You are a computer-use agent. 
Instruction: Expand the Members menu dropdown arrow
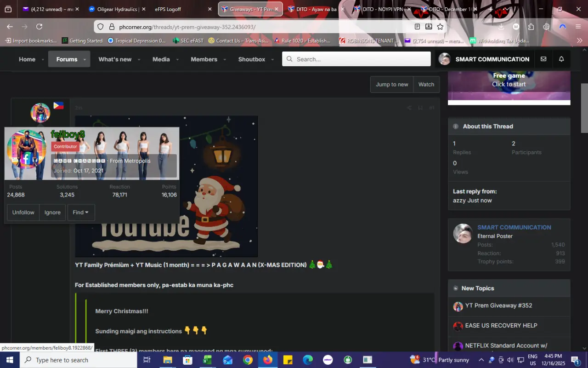point(225,59)
